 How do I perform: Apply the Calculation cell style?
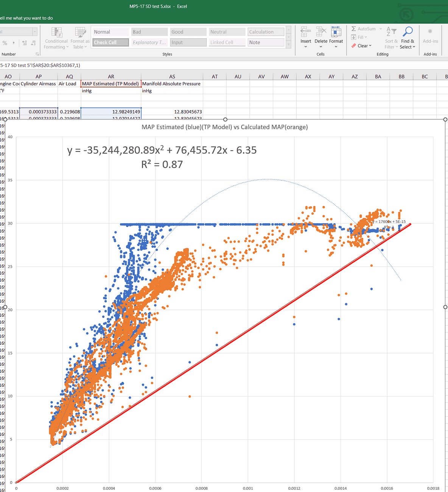tap(266, 32)
